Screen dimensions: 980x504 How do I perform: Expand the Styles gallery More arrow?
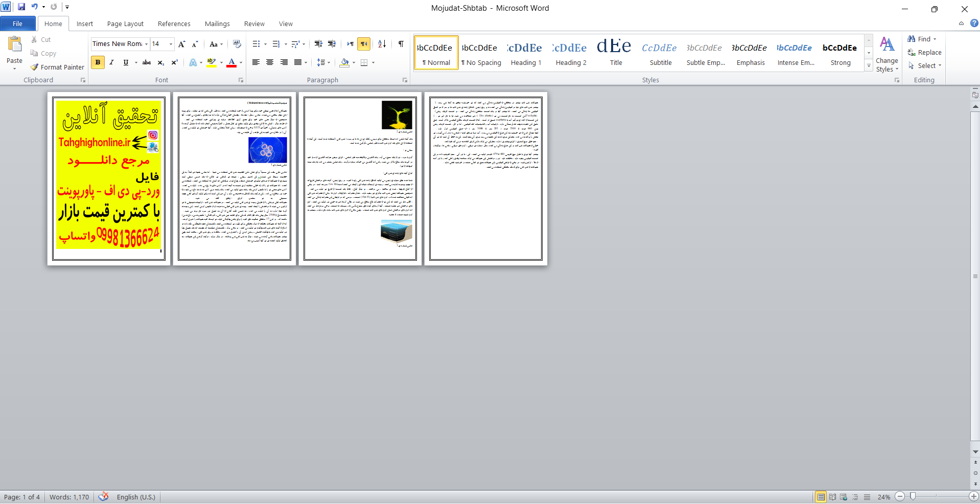pos(869,65)
